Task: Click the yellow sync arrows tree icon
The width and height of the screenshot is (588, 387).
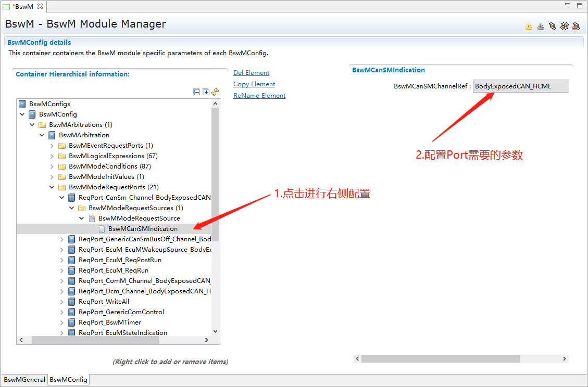Action: pos(215,92)
